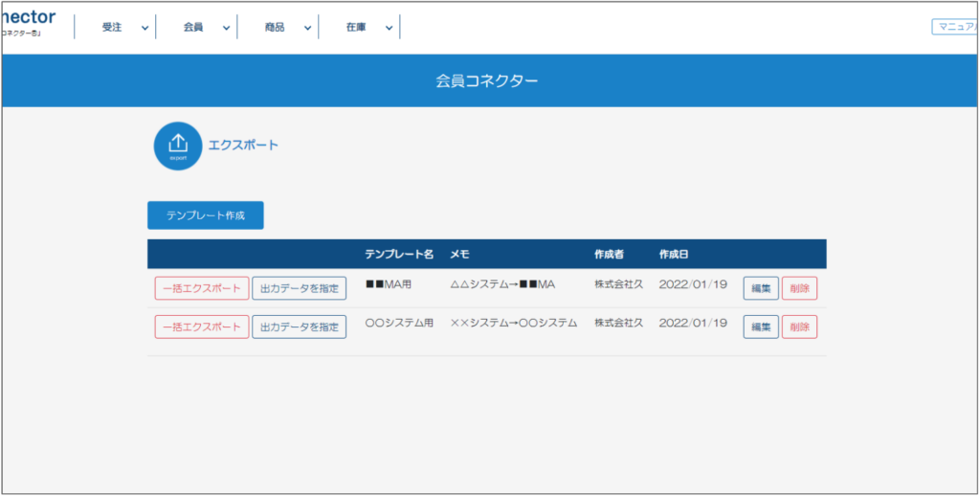Click the テンプレート作成 button
980x496 pixels.
pyautogui.click(x=206, y=215)
